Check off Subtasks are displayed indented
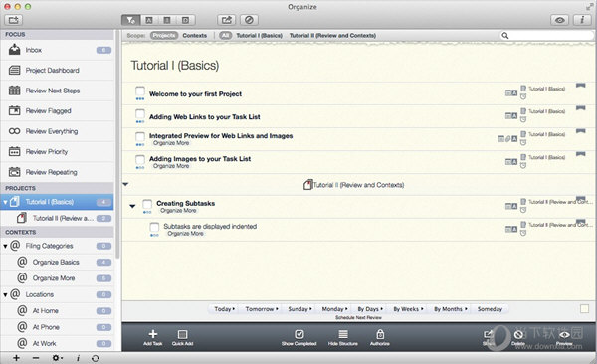Image resolution: width=597 pixels, height=364 pixels. (154, 227)
